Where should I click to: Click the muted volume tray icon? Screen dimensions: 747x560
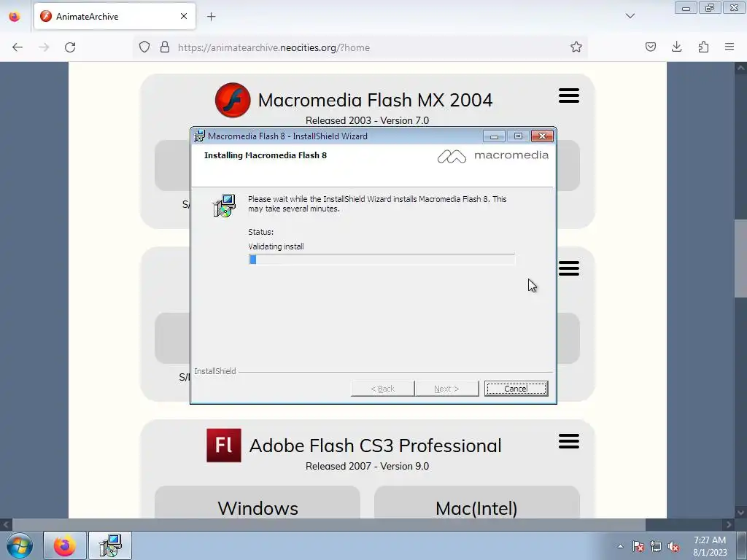(673, 547)
